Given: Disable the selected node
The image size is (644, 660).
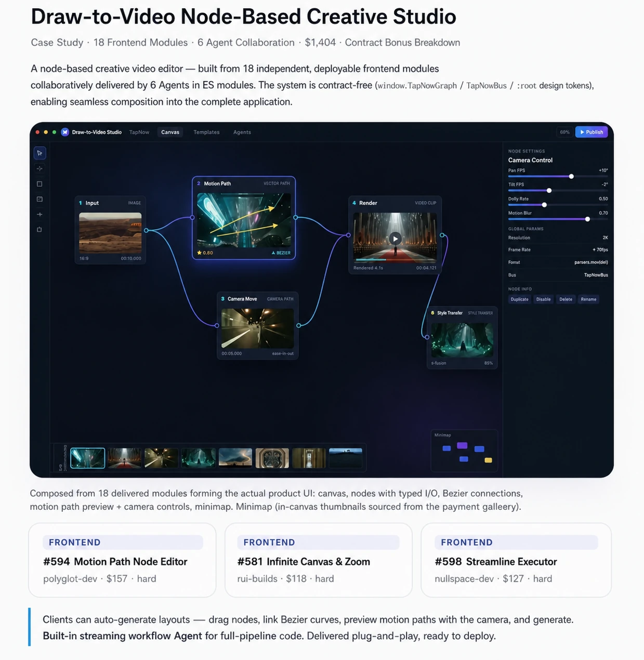Looking at the screenshot, I should click(x=543, y=299).
